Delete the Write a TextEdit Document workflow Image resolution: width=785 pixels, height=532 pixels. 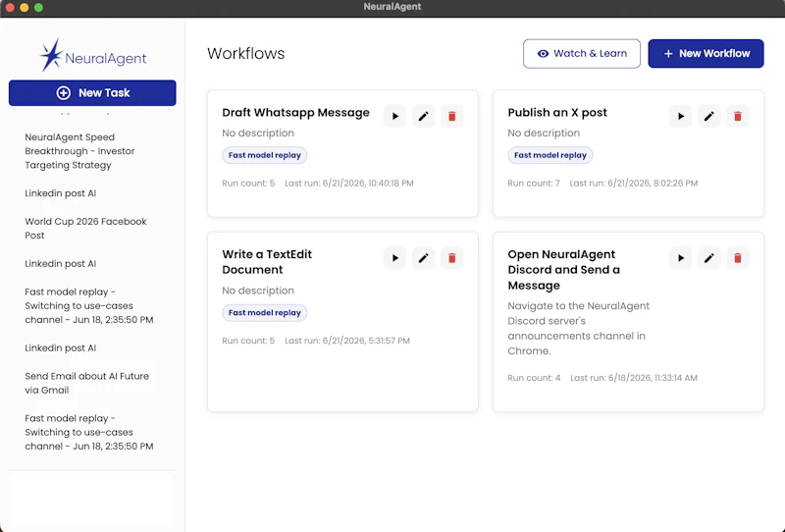(452, 258)
